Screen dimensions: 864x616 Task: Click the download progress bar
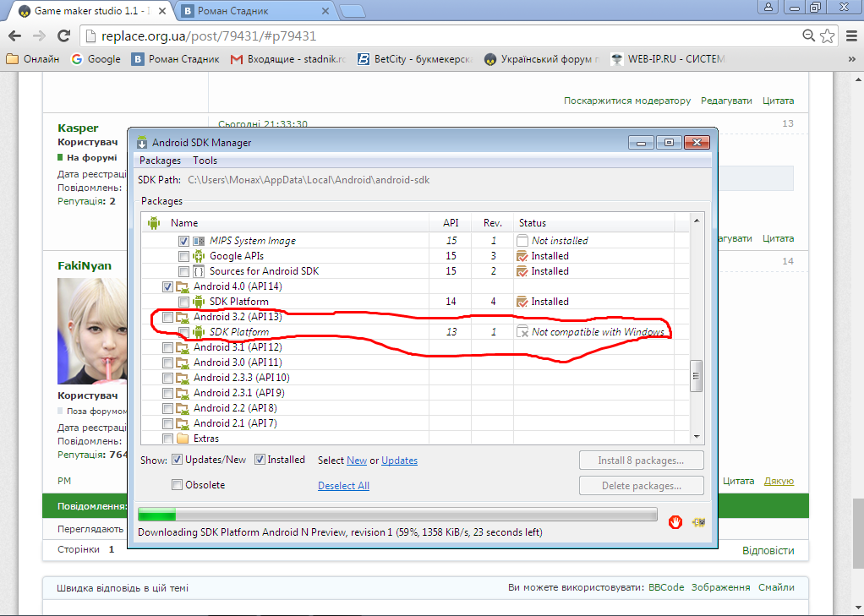[397, 515]
